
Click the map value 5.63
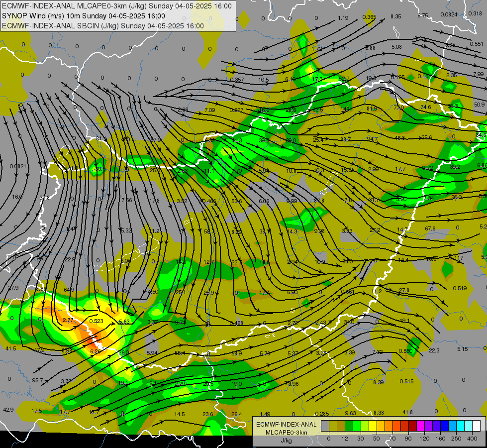[x=124, y=322]
